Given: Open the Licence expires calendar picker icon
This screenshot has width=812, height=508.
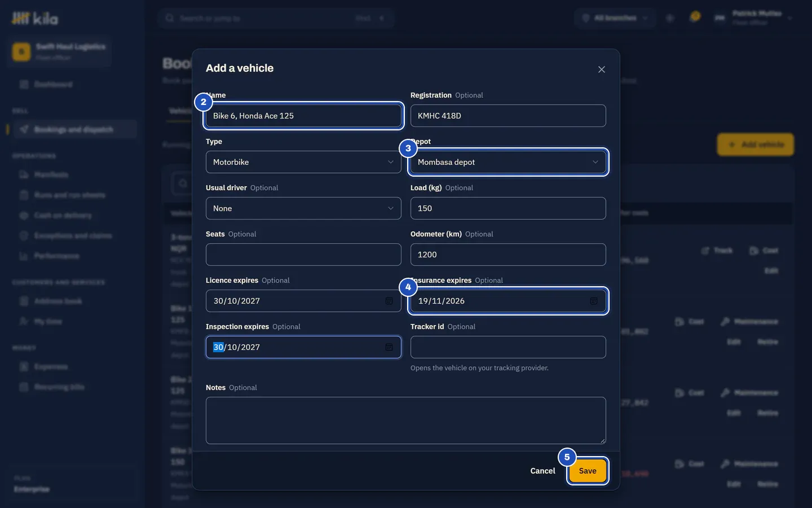Looking at the screenshot, I should tap(389, 301).
